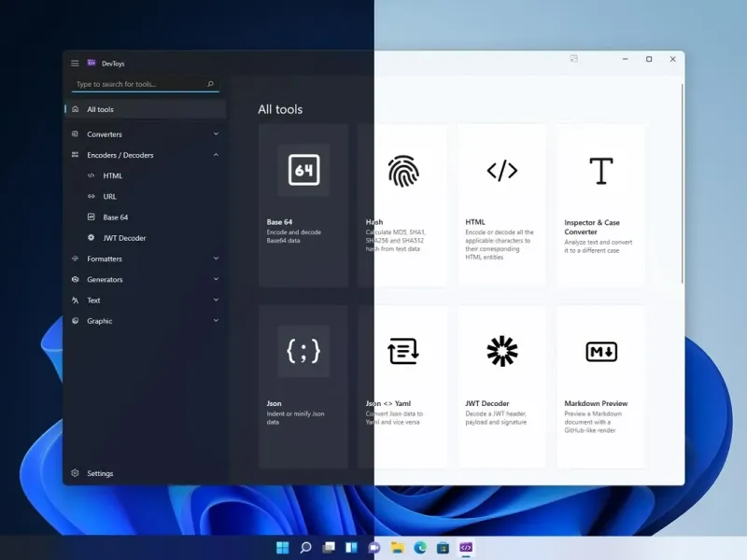Open the HTML encoder sidebar item
This screenshot has height=560, width=747.
tap(146, 175)
